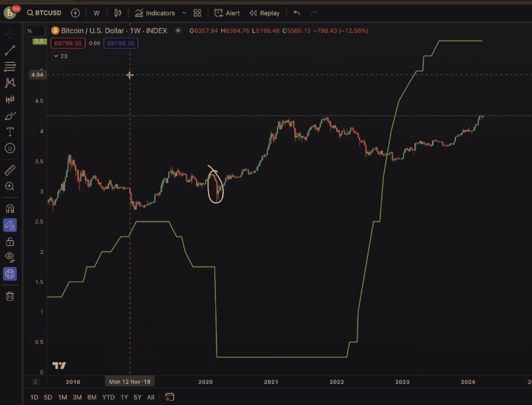
Task: Click the 2020 label on time axis
Action: click(x=206, y=382)
